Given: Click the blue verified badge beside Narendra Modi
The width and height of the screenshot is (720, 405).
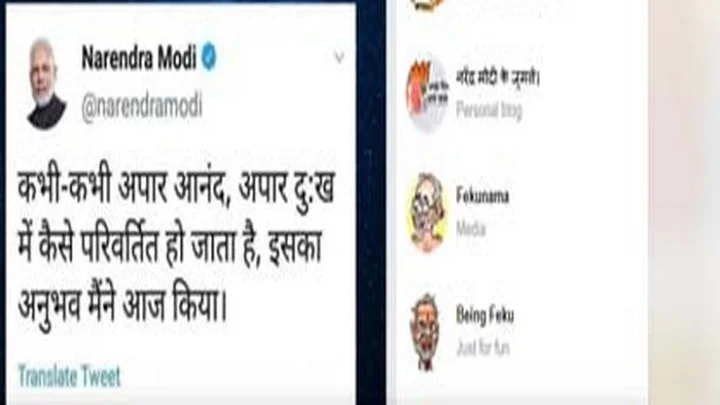Looking at the screenshot, I should [x=209, y=57].
